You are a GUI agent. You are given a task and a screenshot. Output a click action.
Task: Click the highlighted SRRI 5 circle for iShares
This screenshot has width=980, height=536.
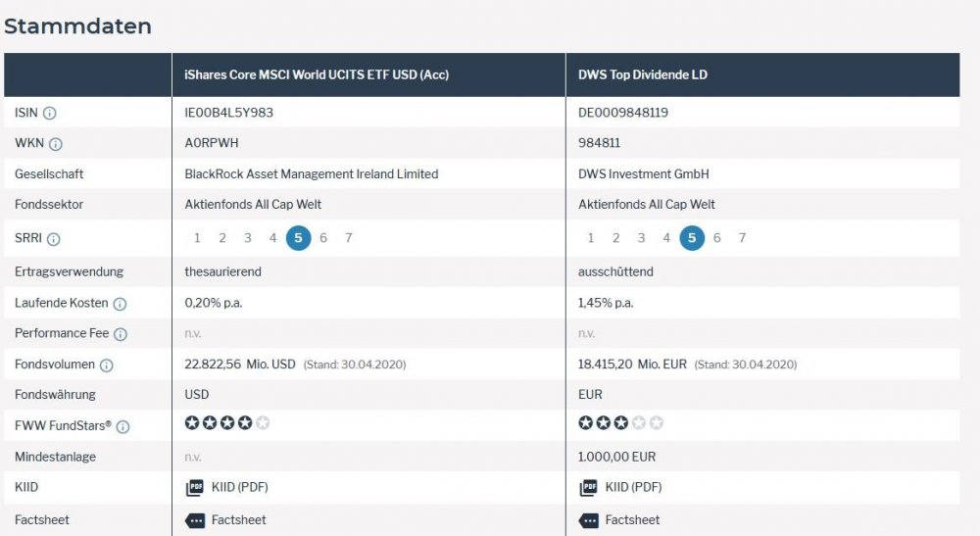[298, 238]
